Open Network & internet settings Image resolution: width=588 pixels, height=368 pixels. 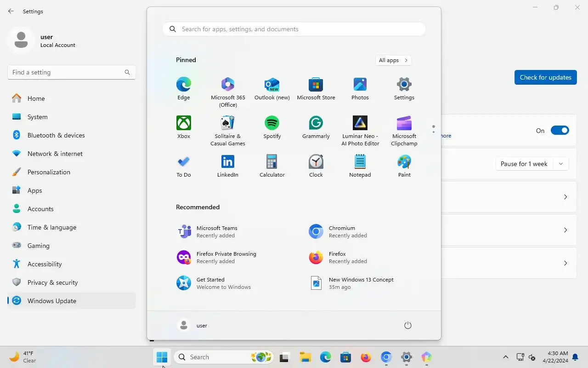point(72,154)
